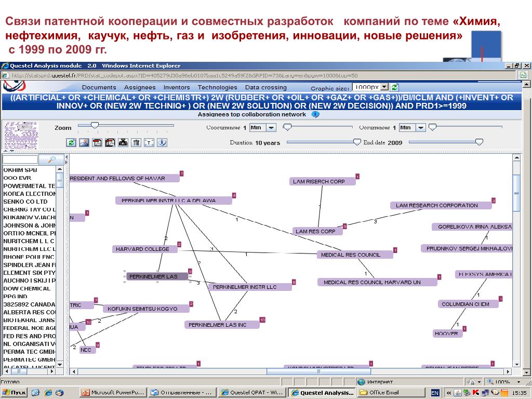Click info bubble next to collaboration network title

(x=315, y=114)
